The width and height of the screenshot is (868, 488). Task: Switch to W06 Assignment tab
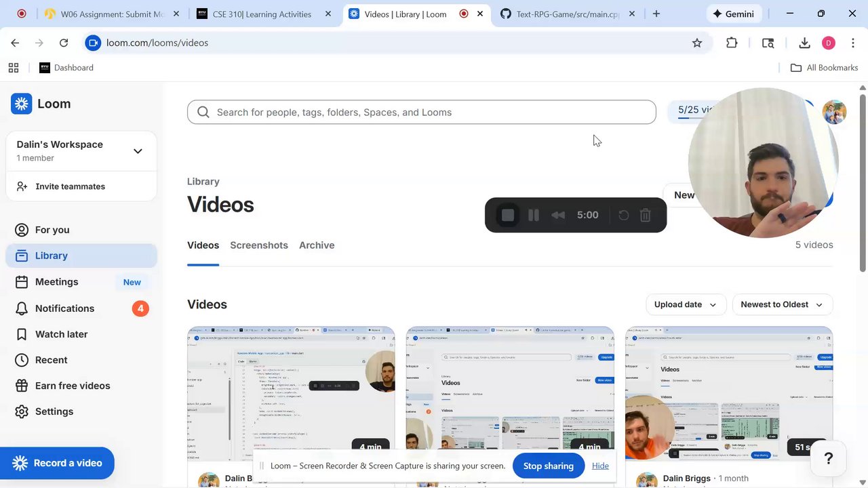click(111, 14)
